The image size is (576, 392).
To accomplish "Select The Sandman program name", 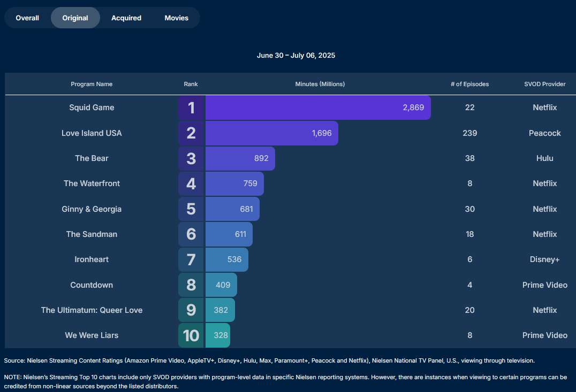I will (92, 234).
